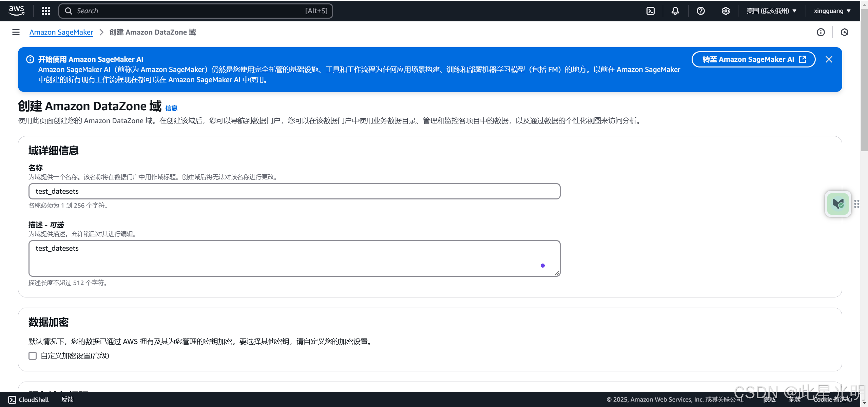
Task: Go to Amazon SageMaker breadcrumb link
Action: [61, 32]
